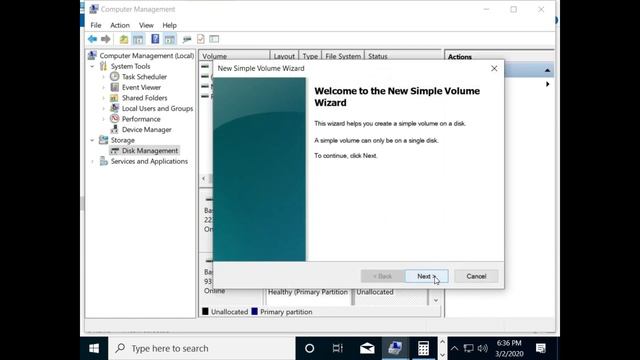This screenshot has width=640, height=360.
Task: Open Device Manager from the tree
Action: (x=147, y=130)
